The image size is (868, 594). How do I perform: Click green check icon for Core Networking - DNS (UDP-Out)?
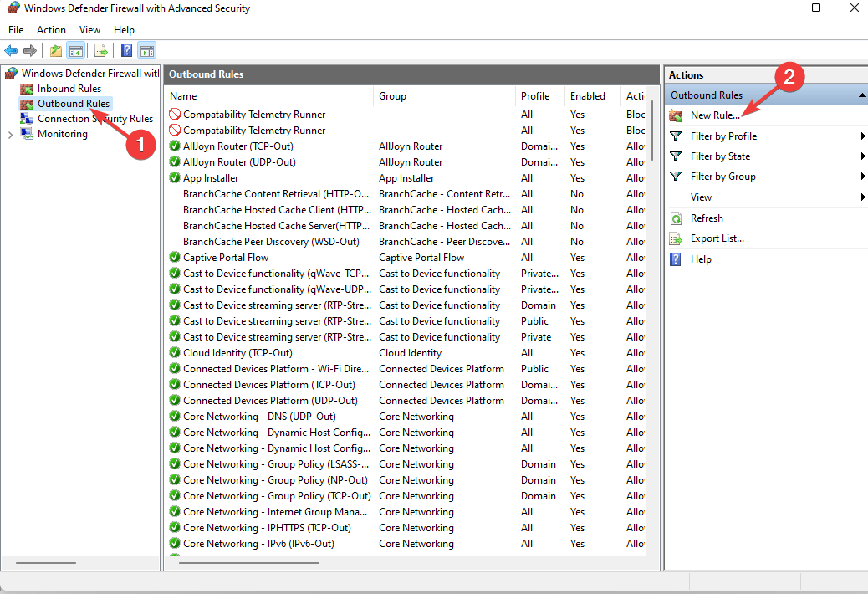pos(175,416)
